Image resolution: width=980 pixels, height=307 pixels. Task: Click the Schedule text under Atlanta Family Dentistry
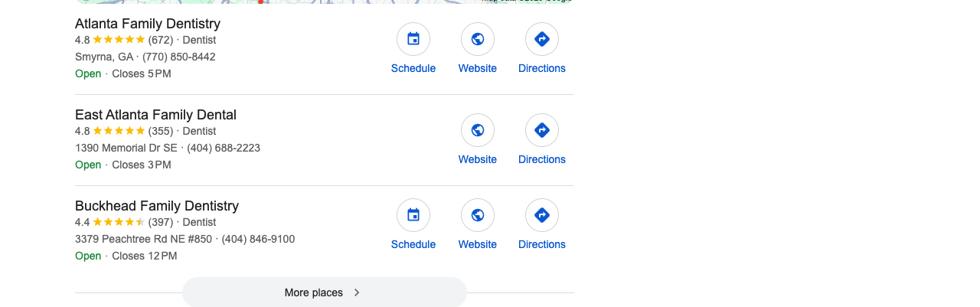413,68
